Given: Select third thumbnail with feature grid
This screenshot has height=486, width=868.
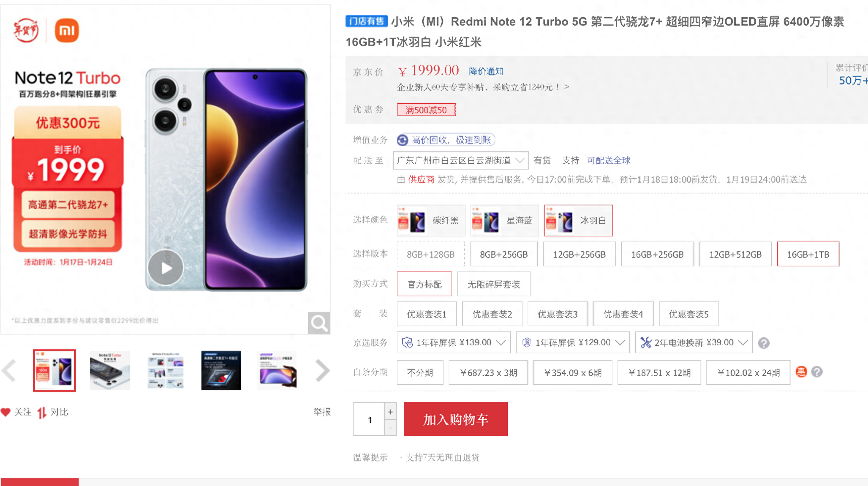Looking at the screenshot, I should pyautogui.click(x=166, y=371).
